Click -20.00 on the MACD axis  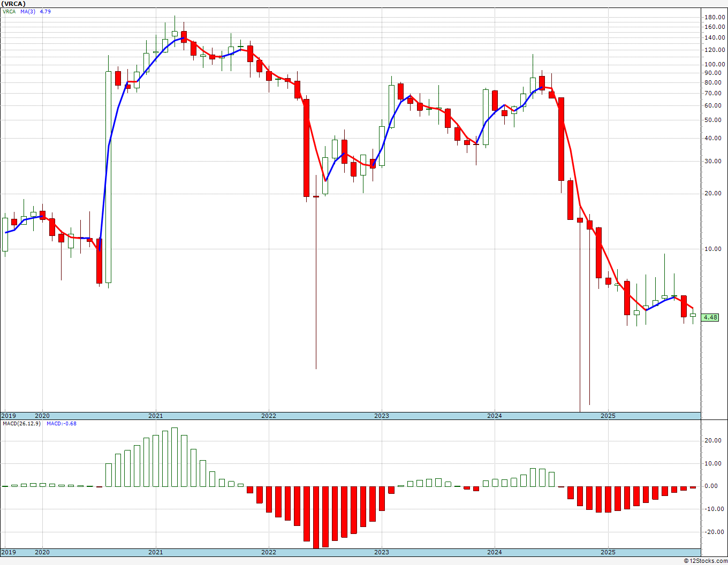click(x=715, y=532)
